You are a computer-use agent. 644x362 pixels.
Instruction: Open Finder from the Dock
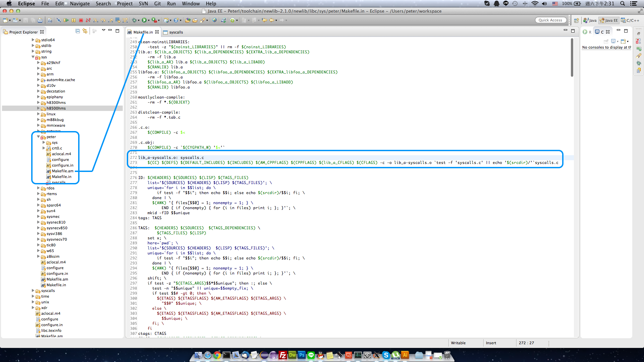tap(198, 355)
